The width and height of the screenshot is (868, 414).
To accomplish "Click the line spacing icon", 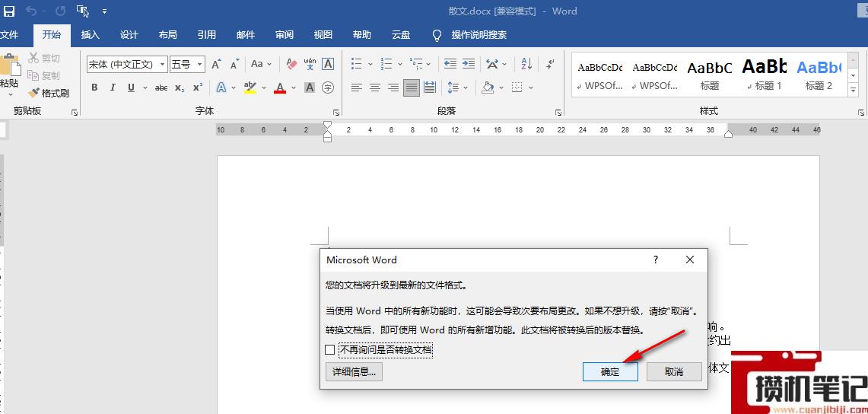I will point(453,88).
